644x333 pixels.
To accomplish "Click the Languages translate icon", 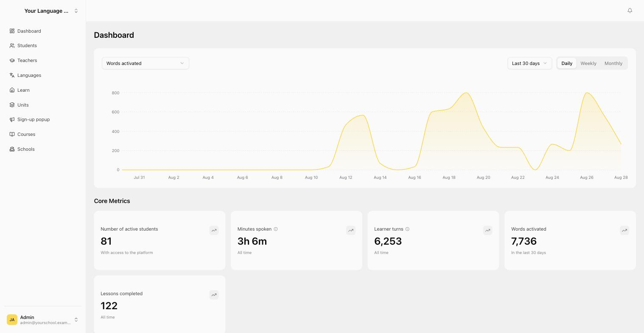I will [x=12, y=75].
